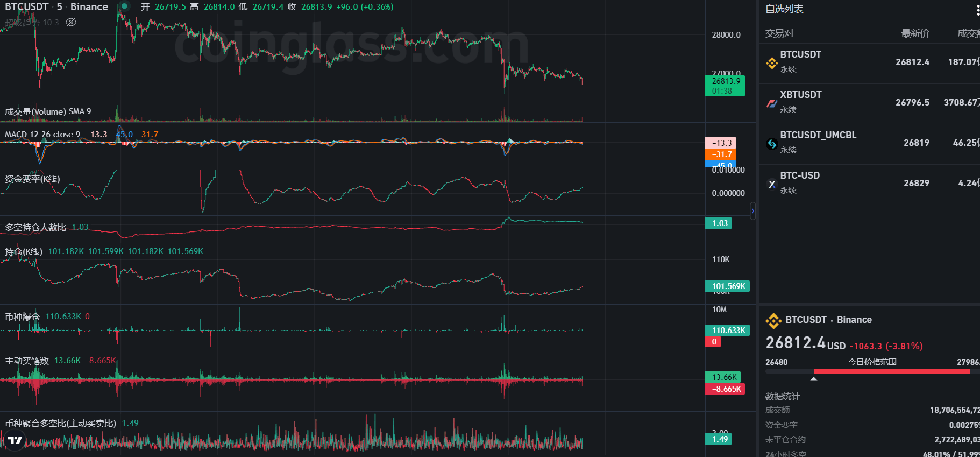Select the XBTUSDT perpetual watchlist row
The image size is (980, 457).
click(x=870, y=104)
